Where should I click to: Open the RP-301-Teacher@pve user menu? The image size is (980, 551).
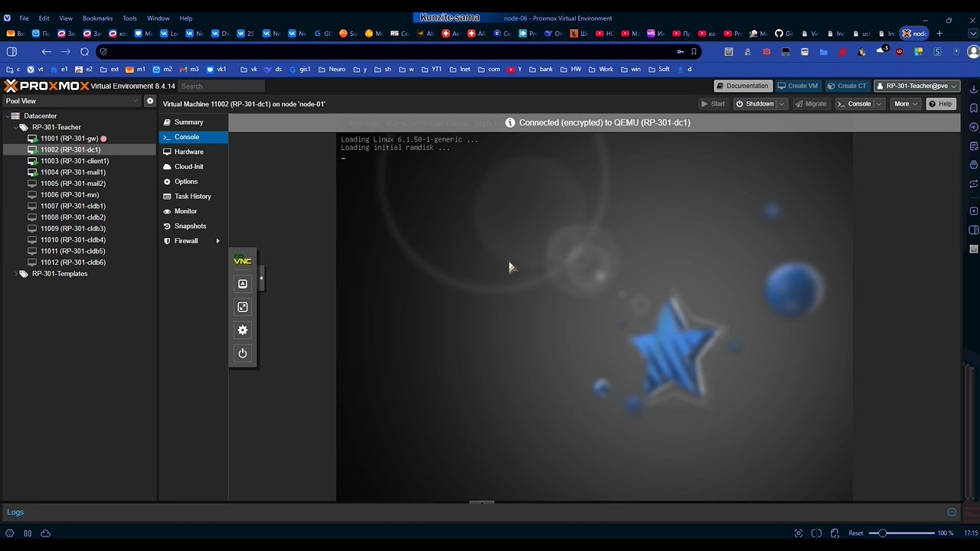[917, 86]
